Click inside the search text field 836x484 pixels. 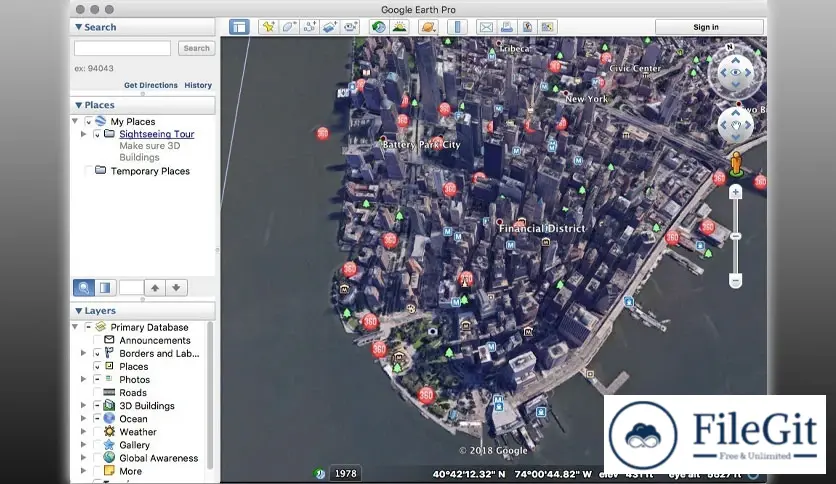pyautogui.click(x=122, y=49)
